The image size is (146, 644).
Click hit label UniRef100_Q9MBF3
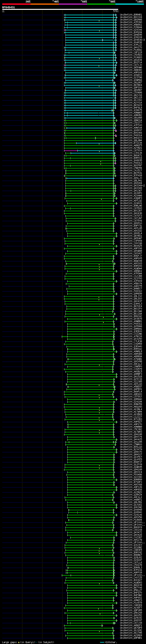pos(131,374)
